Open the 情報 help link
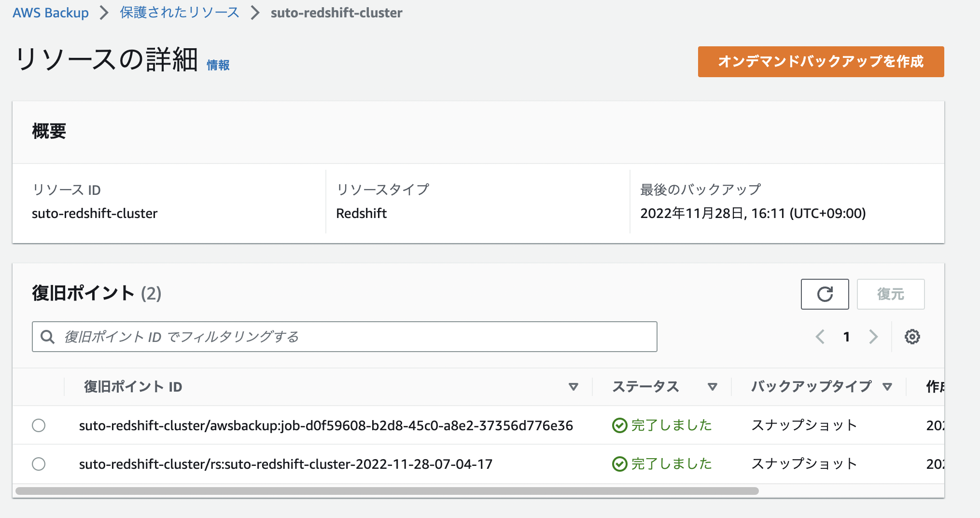Viewport: 980px width, 518px height. (x=217, y=65)
